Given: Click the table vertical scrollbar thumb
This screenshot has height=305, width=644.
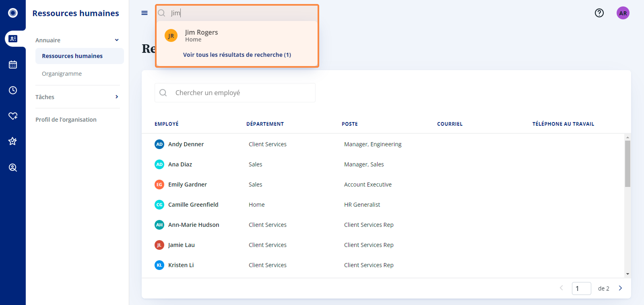Looking at the screenshot, I should pyautogui.click(x=627, y=164).
